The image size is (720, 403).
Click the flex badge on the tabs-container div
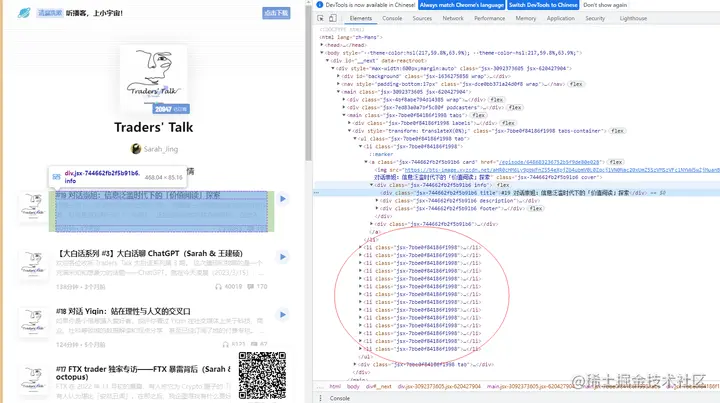(617, 131)
